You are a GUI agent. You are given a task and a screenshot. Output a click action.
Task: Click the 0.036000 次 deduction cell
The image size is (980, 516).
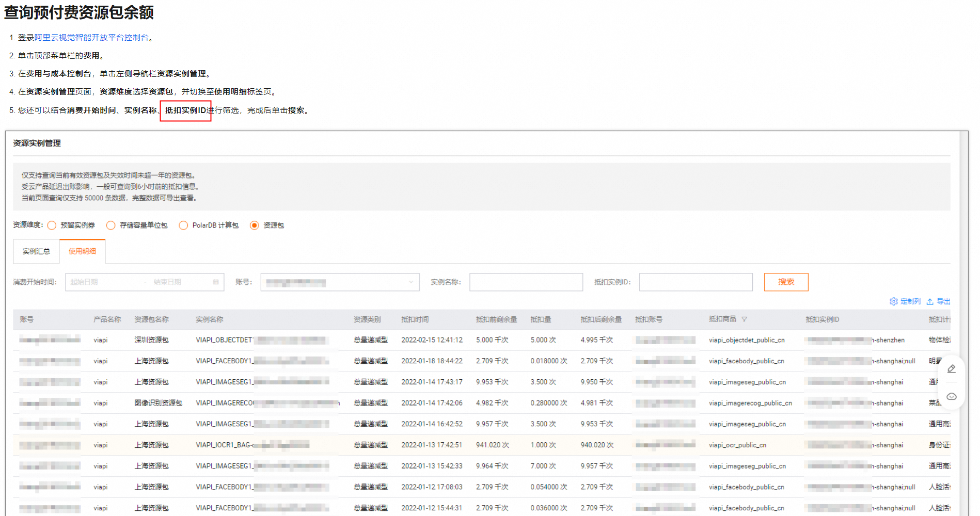(x=549, y=508)
